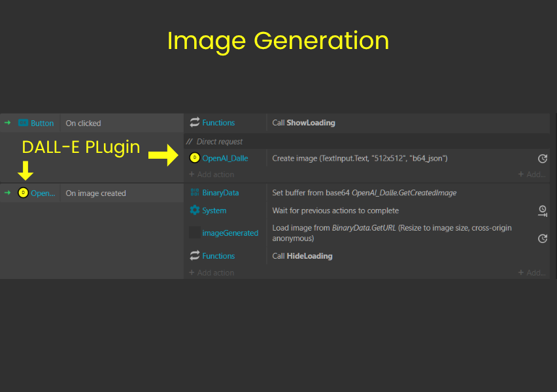This screenshot has width=557, height=392.
Task: Click the async clock icon on Create image row
Action: (x=542, y=159)
